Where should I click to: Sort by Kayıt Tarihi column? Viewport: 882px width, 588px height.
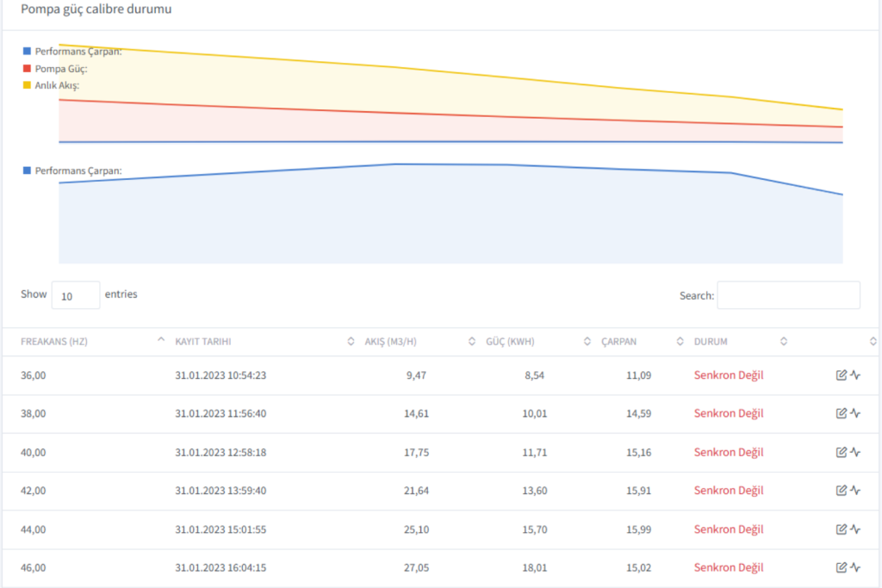point(203,342)
